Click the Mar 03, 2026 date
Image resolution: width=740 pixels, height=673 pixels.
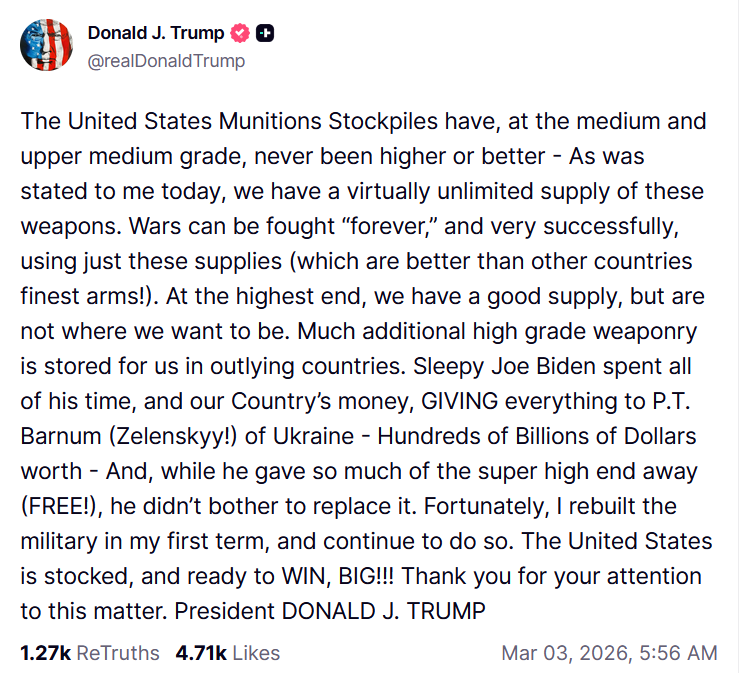click(x=566, y=653)
